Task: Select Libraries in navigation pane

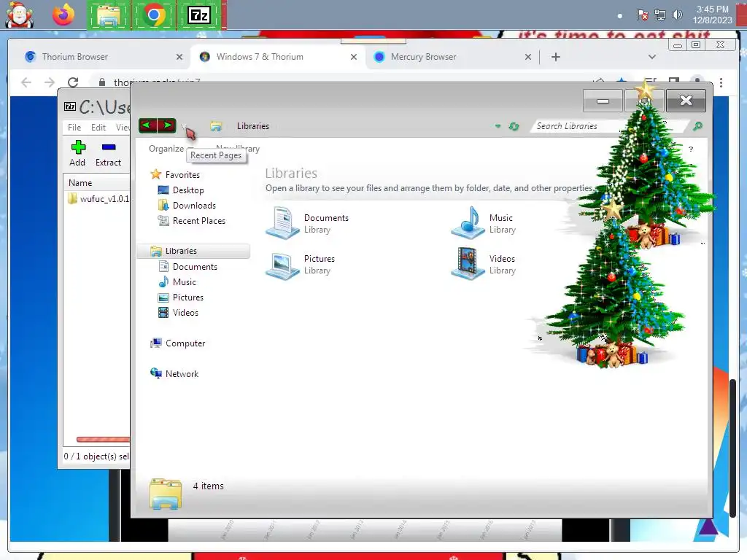Action: pyautogui.click(x=193, y=251)
